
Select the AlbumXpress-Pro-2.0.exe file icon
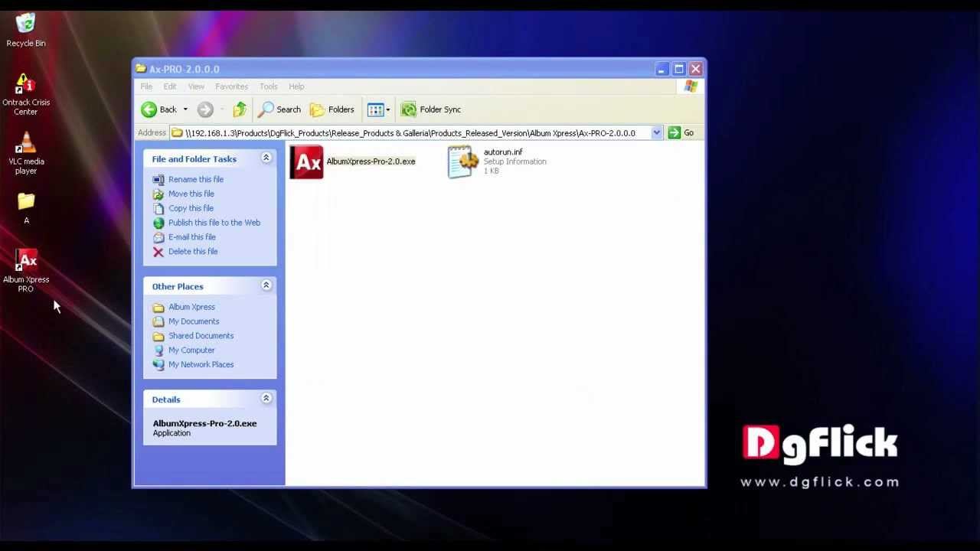tap(306, 162)
